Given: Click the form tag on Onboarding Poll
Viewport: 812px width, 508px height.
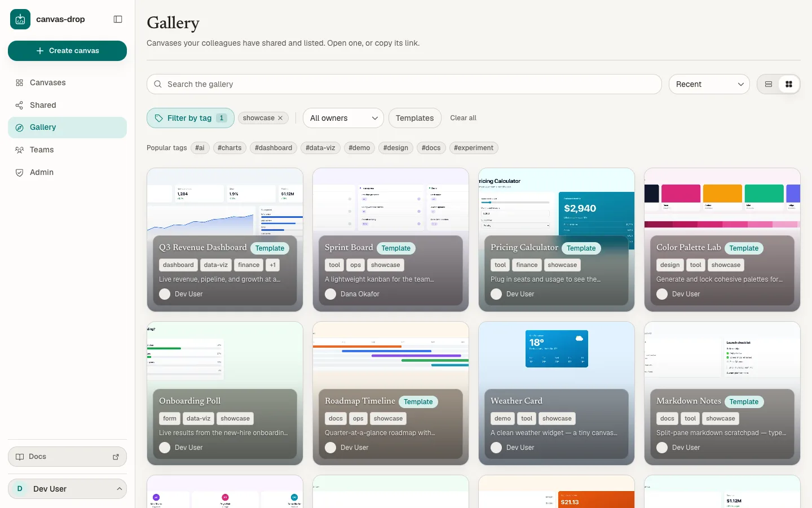Looking at the screenshot, I should tap(170, 419).
